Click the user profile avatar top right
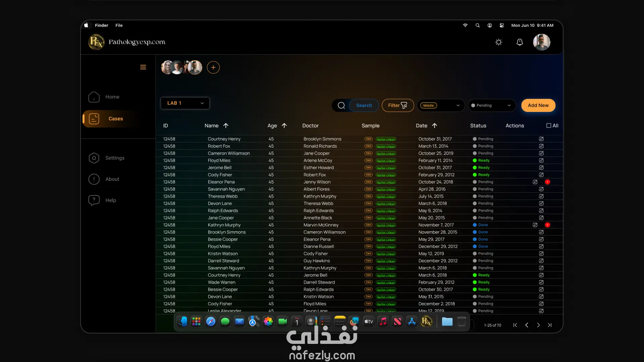 [x=541, y=42]
